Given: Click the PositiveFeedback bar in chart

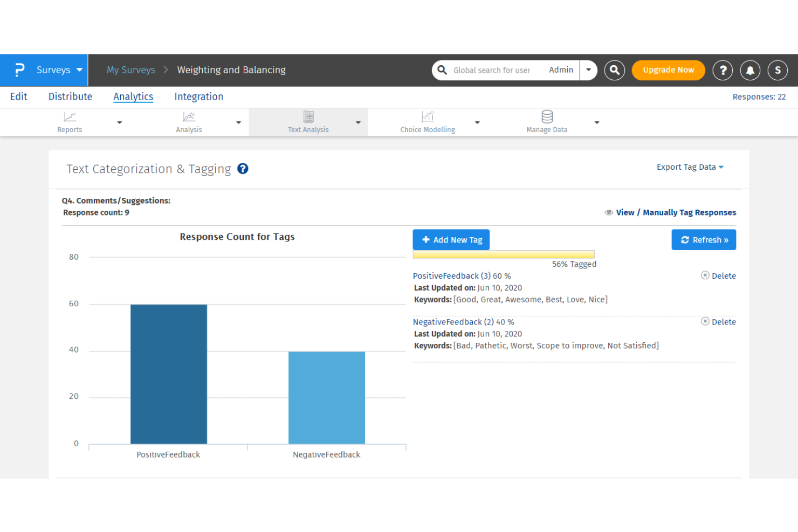Looking at the screenshot, I should (x=168, y=374).
